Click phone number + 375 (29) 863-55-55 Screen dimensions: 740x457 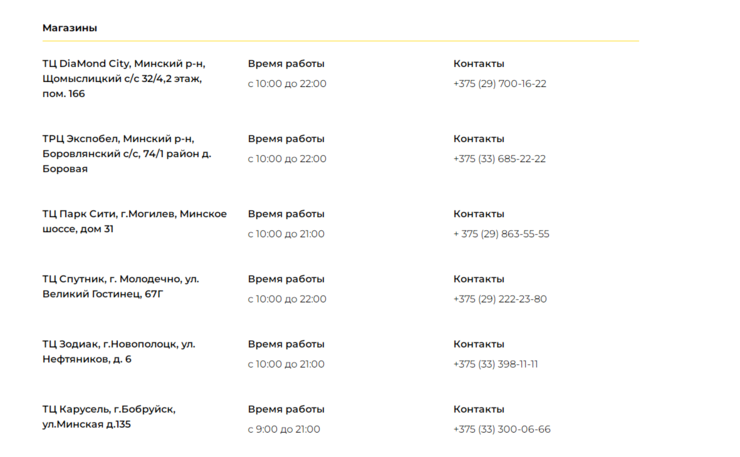[x=501, y=234]
